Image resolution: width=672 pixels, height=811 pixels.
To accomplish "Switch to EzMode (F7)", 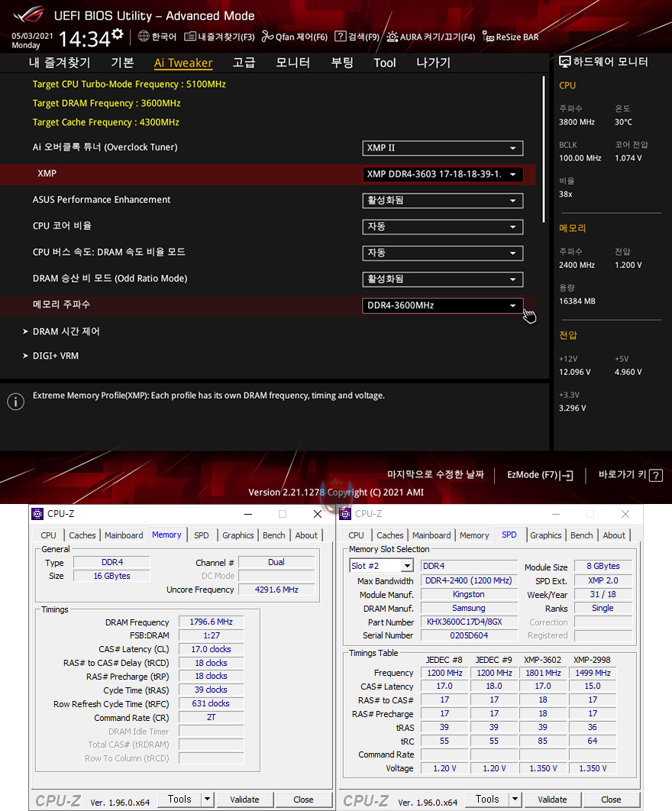I will pos(540,475).
